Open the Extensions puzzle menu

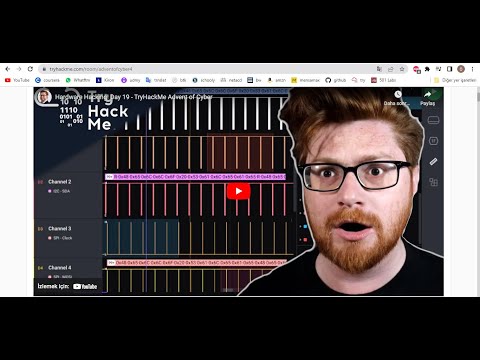pyautogui.click(x=427, y=69)
